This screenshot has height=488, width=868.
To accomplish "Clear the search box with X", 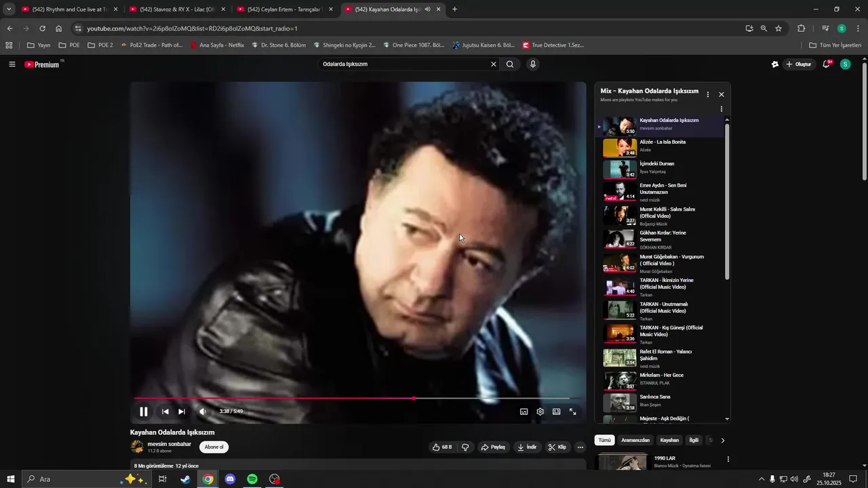I will 494,64.
